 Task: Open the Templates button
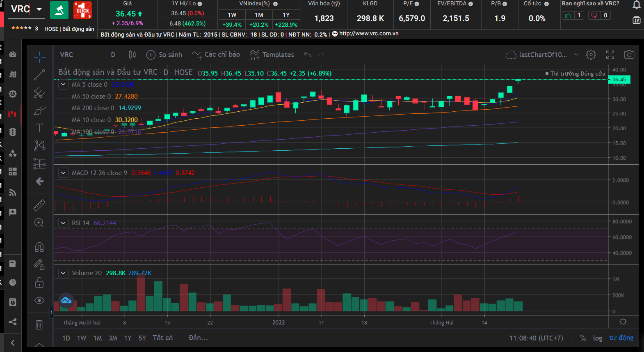pos(272,55)
